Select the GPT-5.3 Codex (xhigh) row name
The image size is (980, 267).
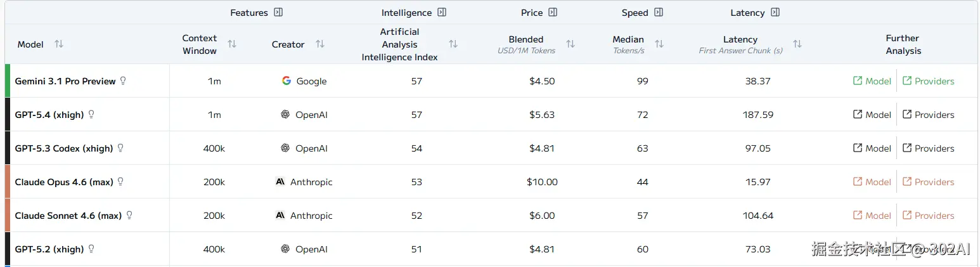63,148
